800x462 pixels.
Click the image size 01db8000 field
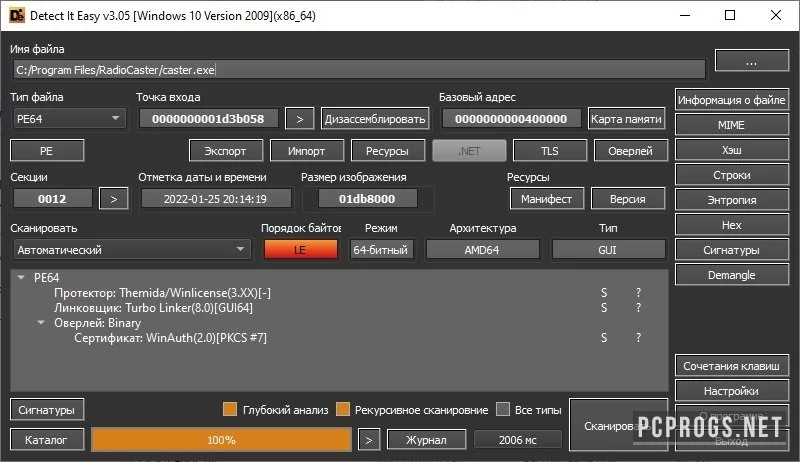367,198
